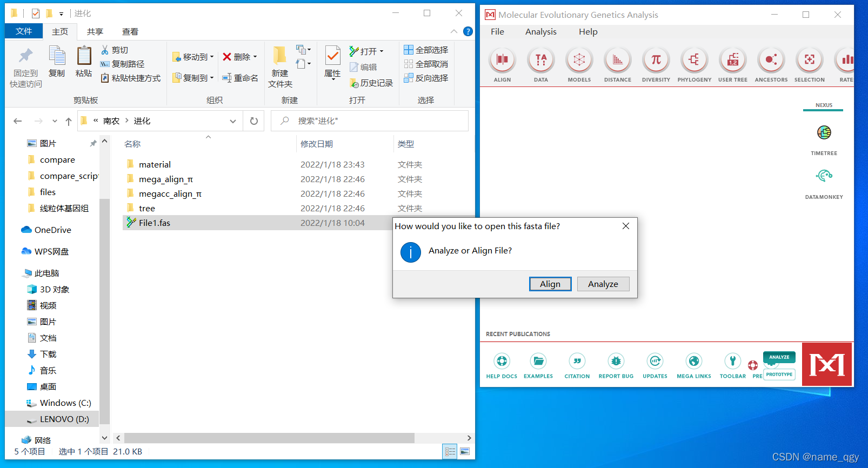This screenshot has width=868, height=468.
Task: Open the Help menu in MEGA
Action: [x=588, y=32]
